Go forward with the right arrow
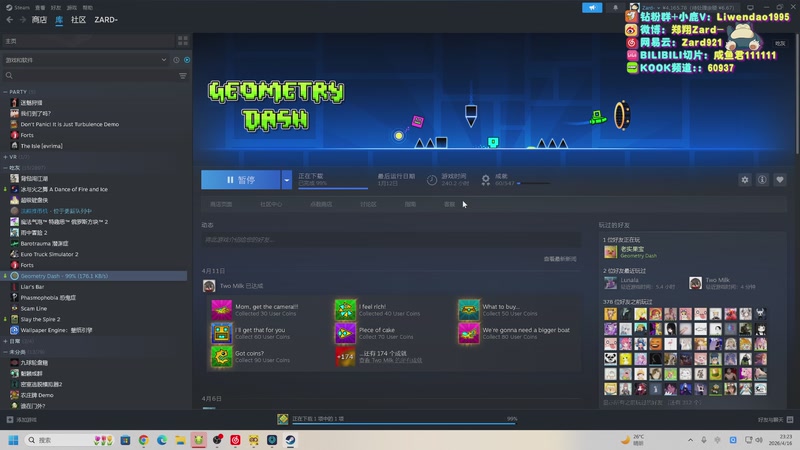 [x=22, y=19]
